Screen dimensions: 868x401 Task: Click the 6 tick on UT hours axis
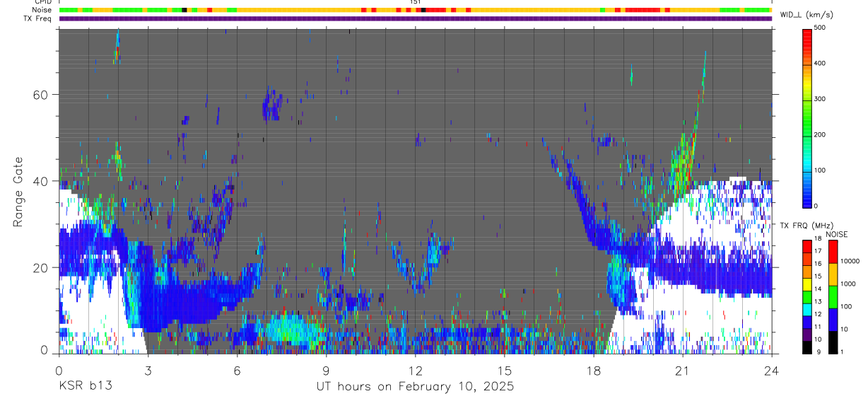(x=237, y=369)
